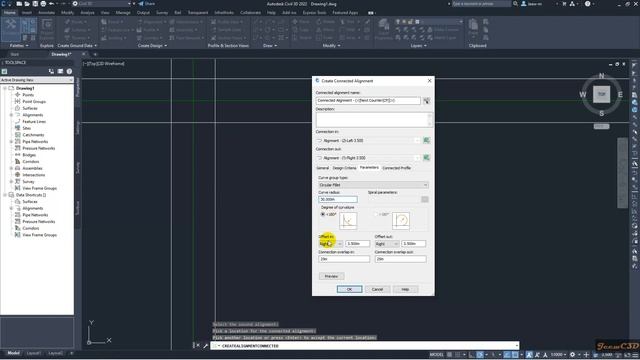Open the Manage ribbon tab
Image resolution: width=640 pixels, height=360 pixels.
122,13
